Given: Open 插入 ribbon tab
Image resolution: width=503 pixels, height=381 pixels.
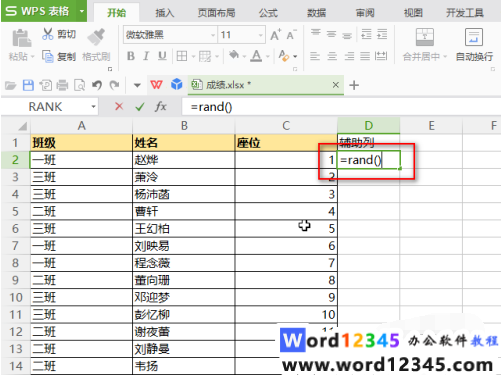Looking at the screenshot, I should (x=165, y=13).
